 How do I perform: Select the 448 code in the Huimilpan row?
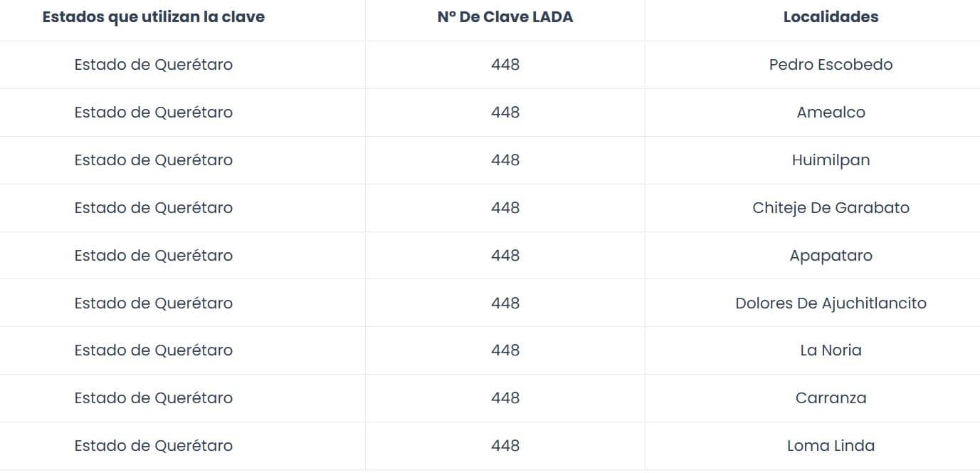[505, 160]
